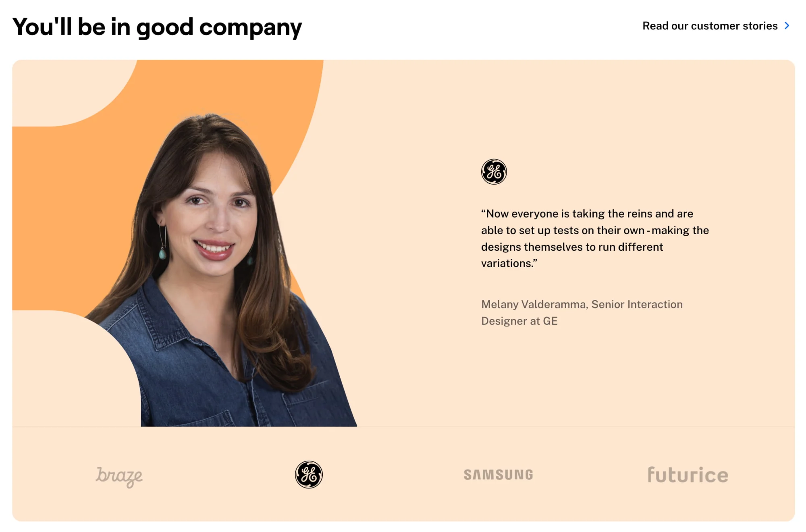Click the word "variations." ending the quote

pos(509,263)
